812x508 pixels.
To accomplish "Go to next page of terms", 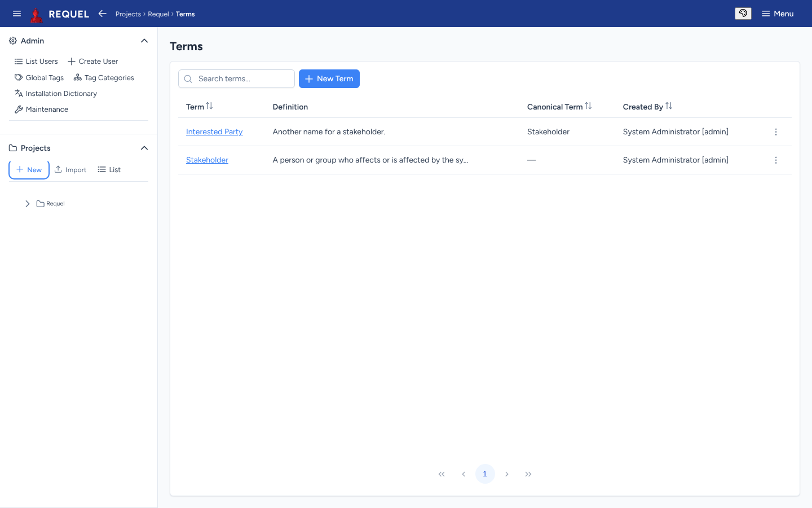I will (507, 474).
